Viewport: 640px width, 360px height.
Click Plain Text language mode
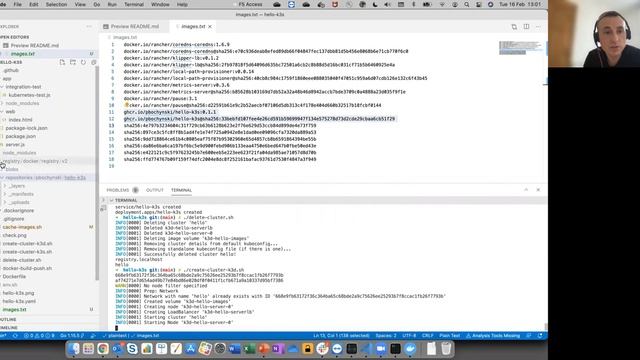tap(449, 336)
